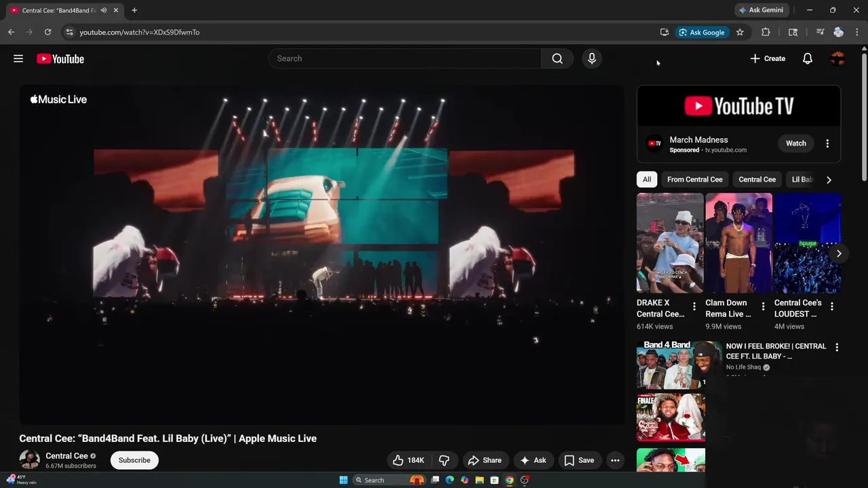
Task: Subscribe to Central Cee channel
Action: click(x=134, y=460)
